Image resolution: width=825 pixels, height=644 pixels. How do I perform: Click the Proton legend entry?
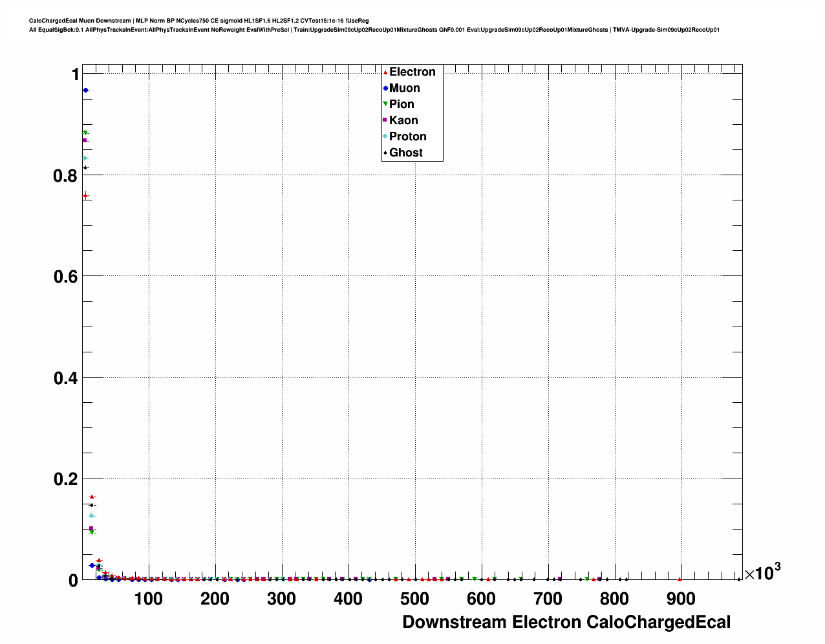(407, 136)
